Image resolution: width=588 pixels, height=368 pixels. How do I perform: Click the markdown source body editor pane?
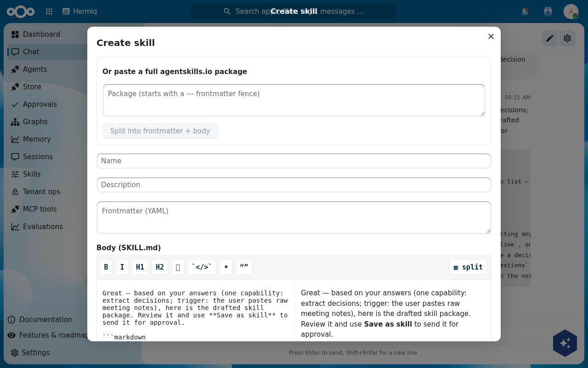[195, 312]
